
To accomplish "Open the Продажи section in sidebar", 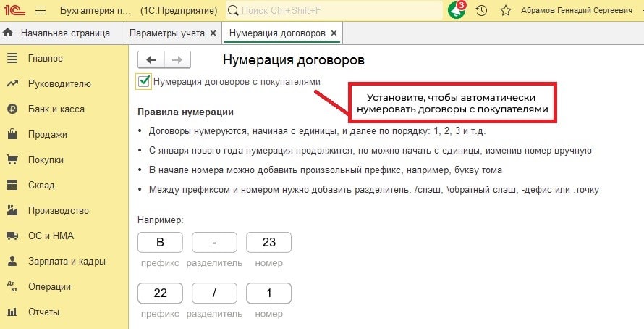I will pos(47,134).
